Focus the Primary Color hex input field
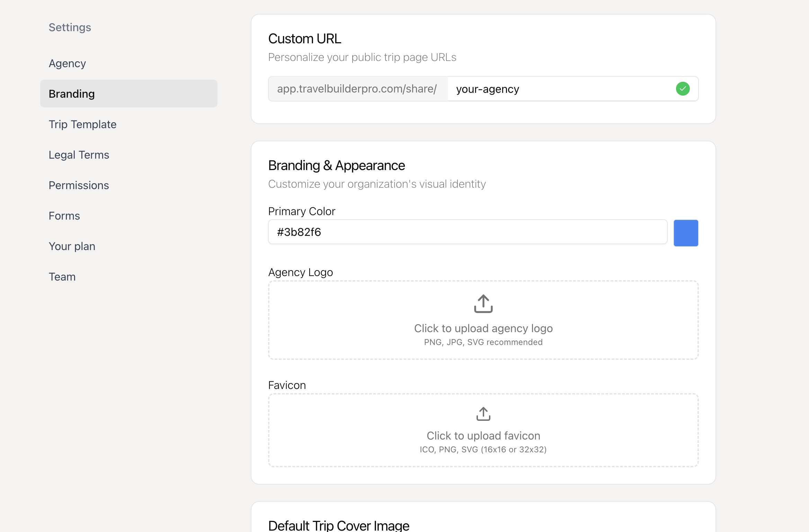Image resolution: width=809 pixels, height=532 pixels. coord(468,232)
